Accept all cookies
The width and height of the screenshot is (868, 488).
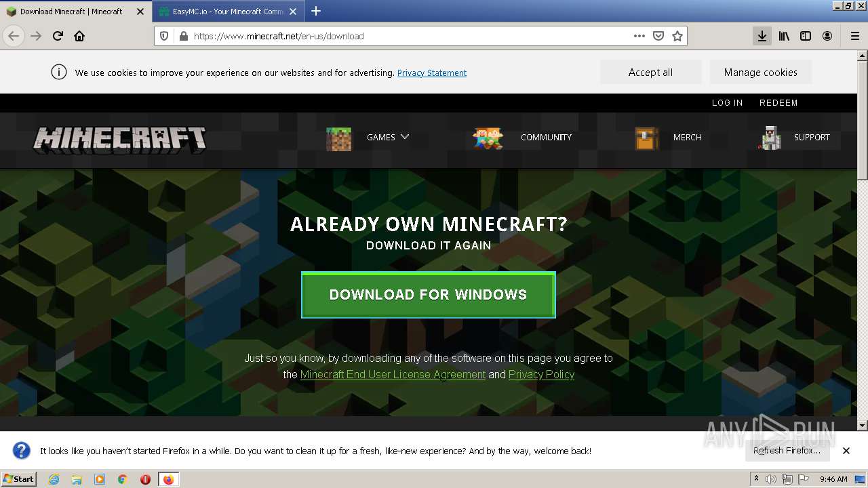click(650, 72)
